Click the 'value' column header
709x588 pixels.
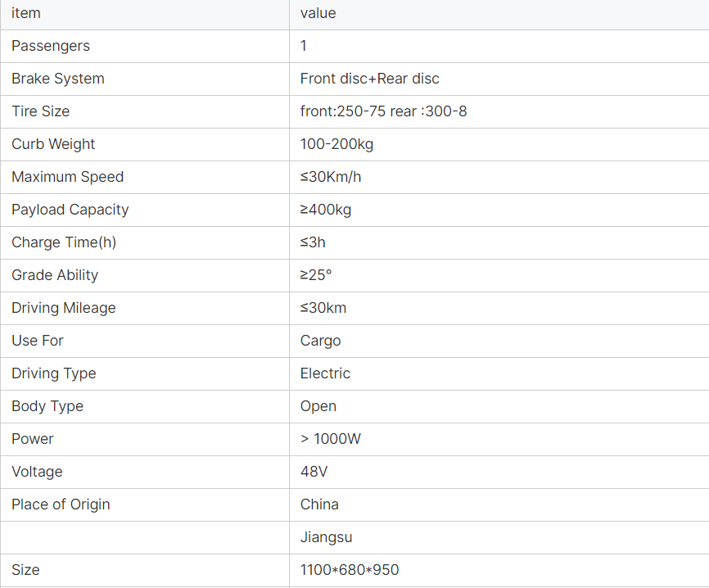coord(318,13)
